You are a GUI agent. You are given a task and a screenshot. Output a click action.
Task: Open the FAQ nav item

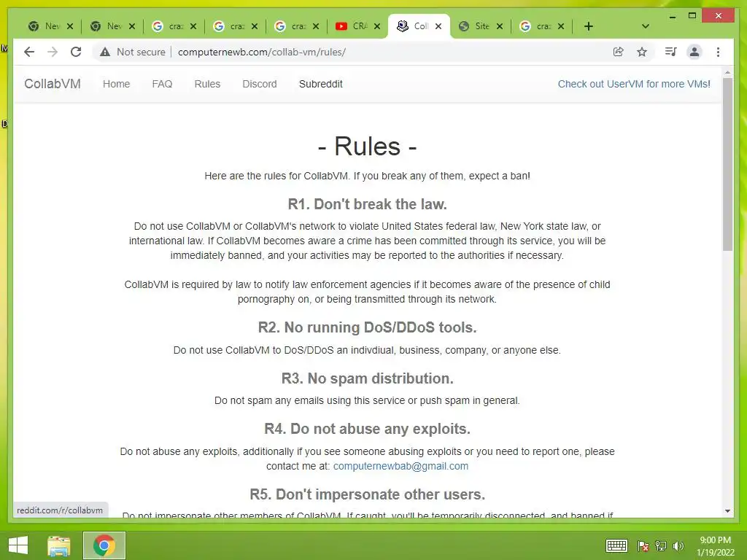[162, 84]
